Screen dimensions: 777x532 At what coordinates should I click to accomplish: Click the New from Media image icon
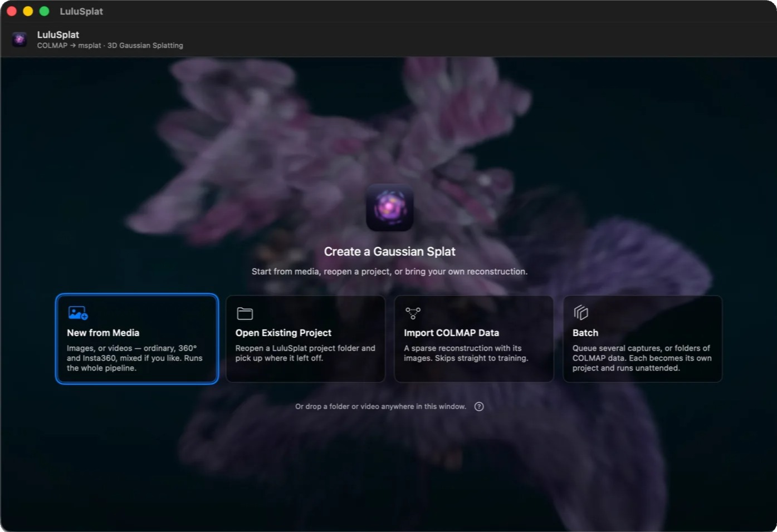pyautogui.click(x=78, y=313)
